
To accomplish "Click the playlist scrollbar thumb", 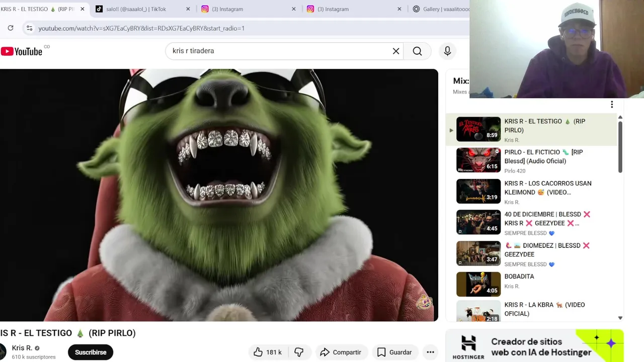I will pos(620,147).
